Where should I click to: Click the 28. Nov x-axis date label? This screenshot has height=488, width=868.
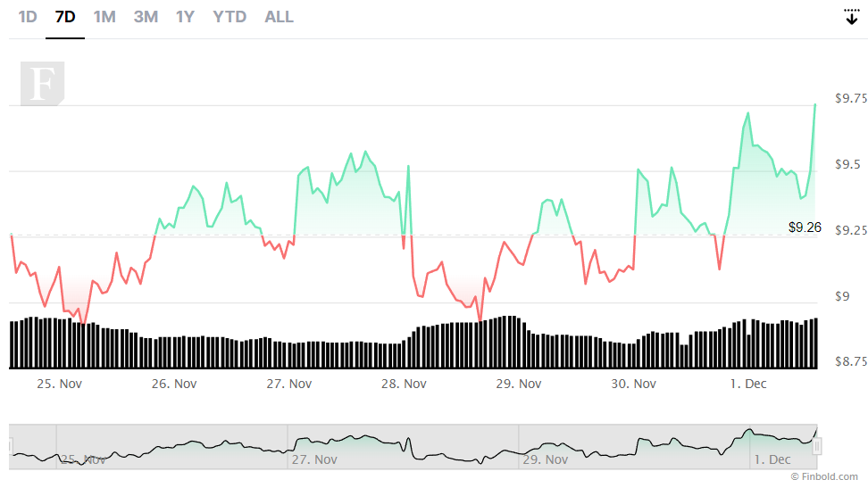(x=404, y=384)
